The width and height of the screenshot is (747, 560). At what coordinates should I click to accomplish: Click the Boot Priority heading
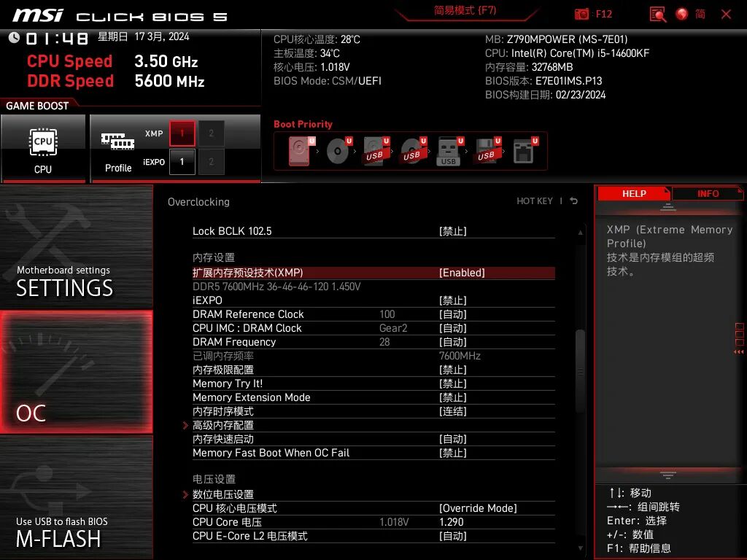[303, 124]
